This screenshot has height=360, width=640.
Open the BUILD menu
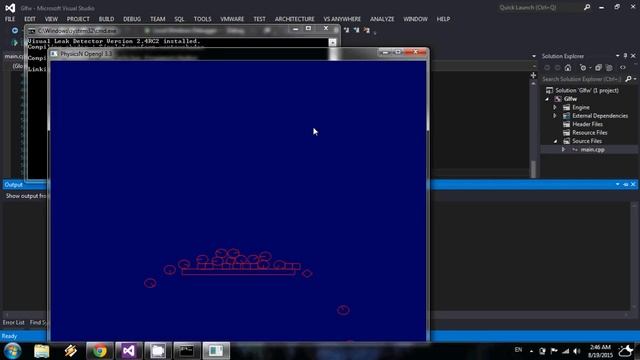click(x=107, y=19)
